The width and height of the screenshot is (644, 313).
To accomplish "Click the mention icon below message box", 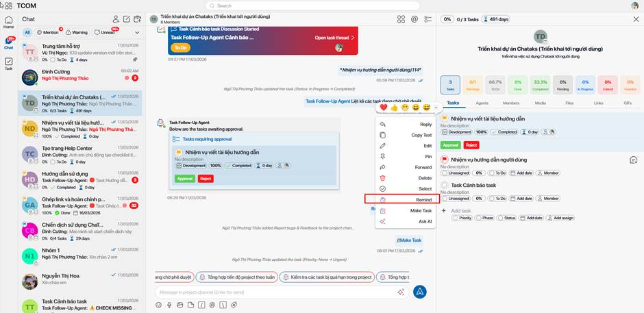I will 212,305.
